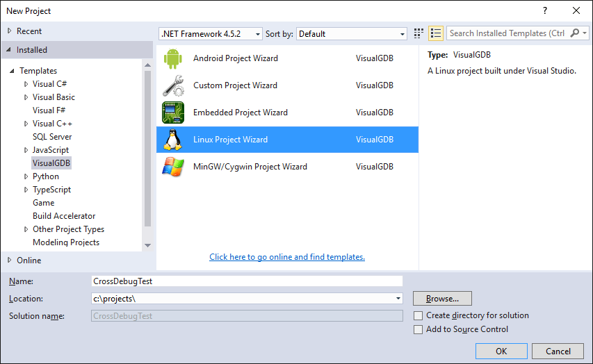Click Search Installed Templates field
The width and height of the screenshot is (593, 364).
508,33
